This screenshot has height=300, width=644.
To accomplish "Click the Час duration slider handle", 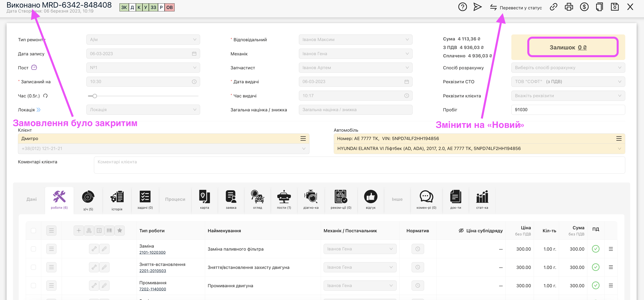I will (95, 96).
